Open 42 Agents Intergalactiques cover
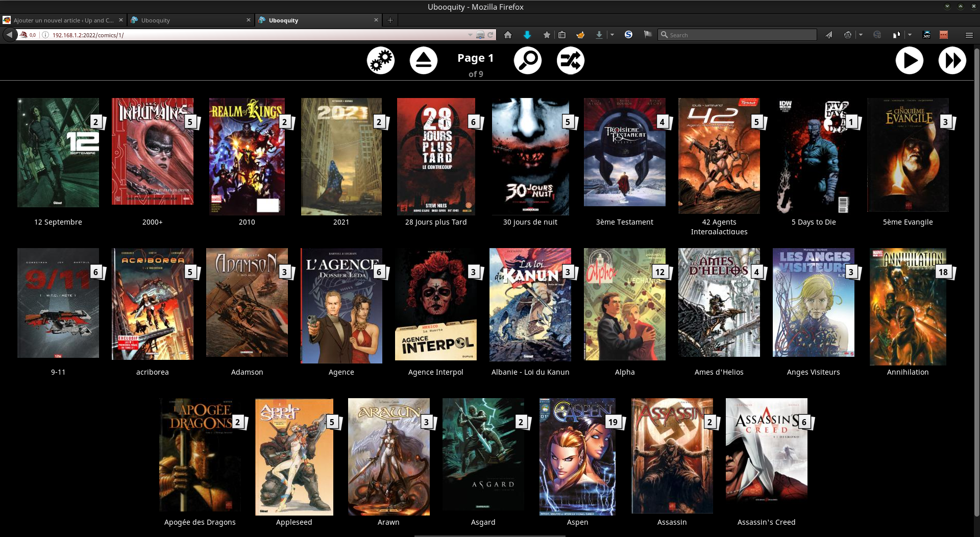 pos(719,156)
